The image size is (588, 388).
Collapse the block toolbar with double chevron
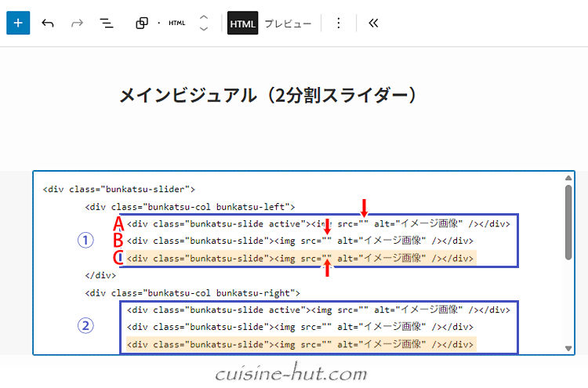coord(373,24)
